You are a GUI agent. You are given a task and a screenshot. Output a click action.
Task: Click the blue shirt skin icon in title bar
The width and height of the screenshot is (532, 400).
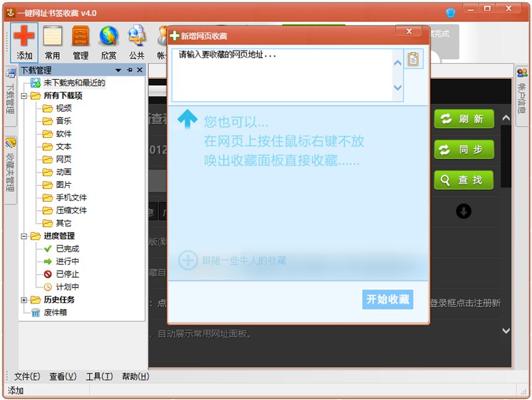coord(450,13)
